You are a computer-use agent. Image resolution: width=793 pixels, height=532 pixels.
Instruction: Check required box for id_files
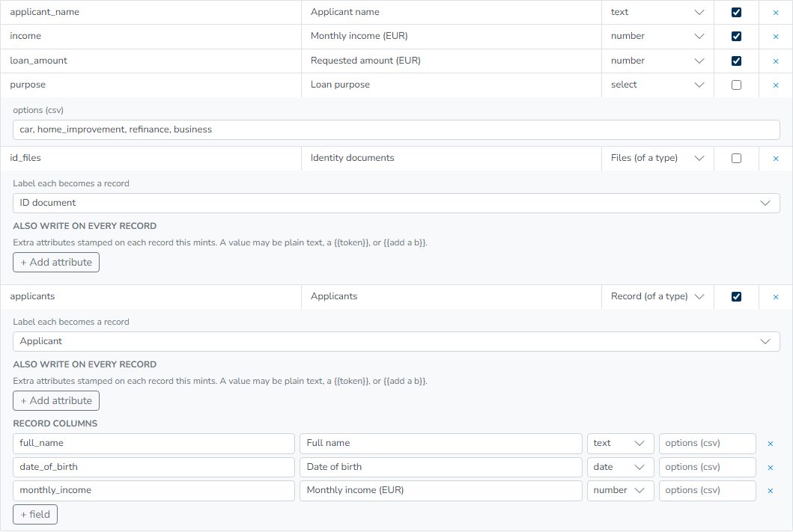[x=736, y=158]
